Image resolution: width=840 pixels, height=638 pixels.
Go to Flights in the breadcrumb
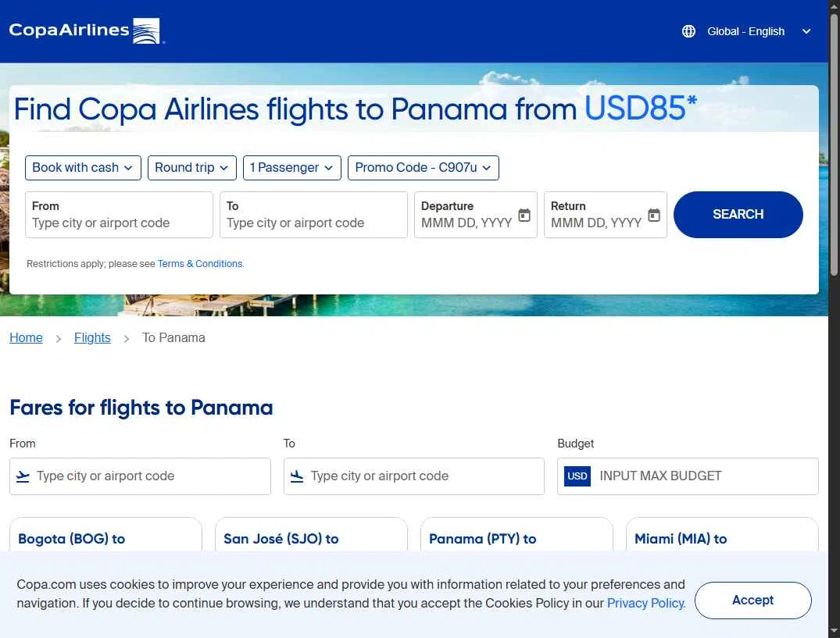click(x=92, y=338)
